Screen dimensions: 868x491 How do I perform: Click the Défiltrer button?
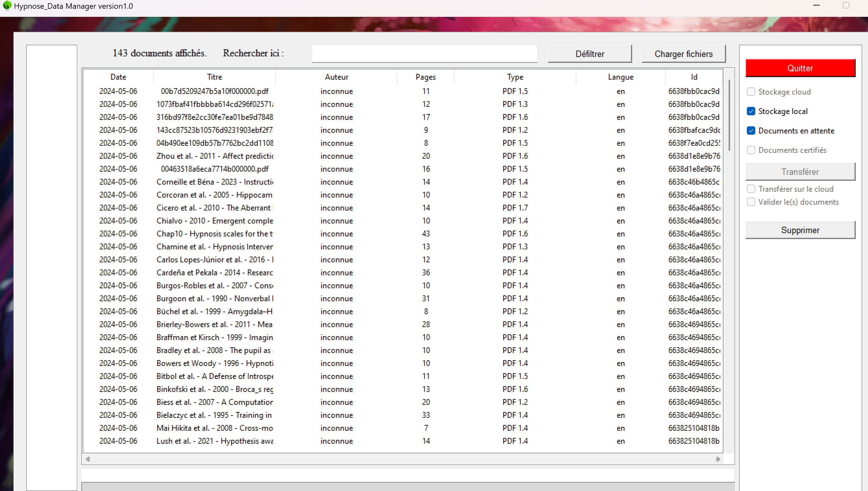pyautogui.click(x=590, y=54)
